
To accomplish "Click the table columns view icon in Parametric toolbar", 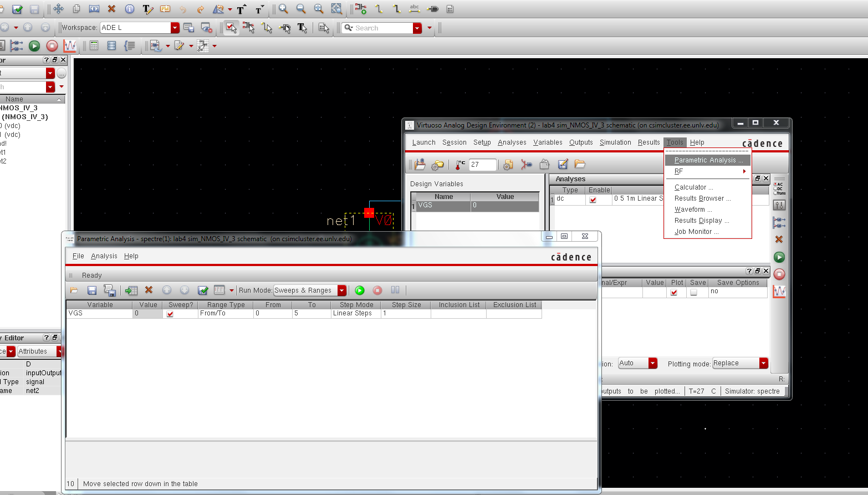I will point(219,290).
